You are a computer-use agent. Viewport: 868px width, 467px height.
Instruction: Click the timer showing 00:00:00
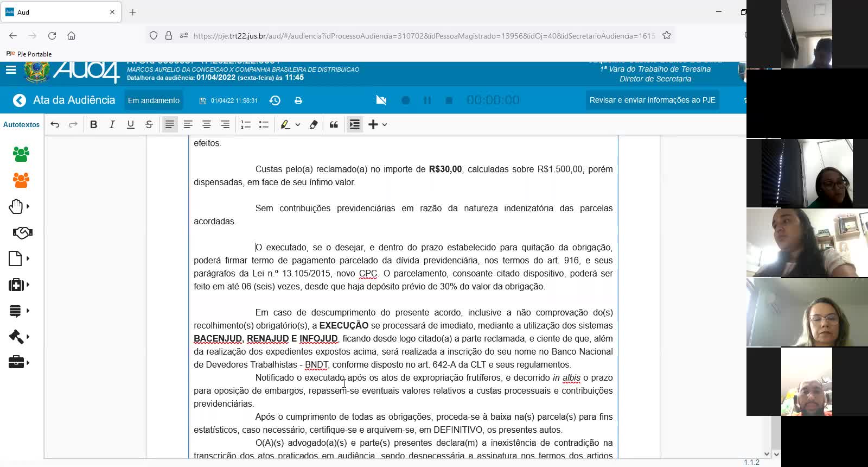(x=493, y=100)
